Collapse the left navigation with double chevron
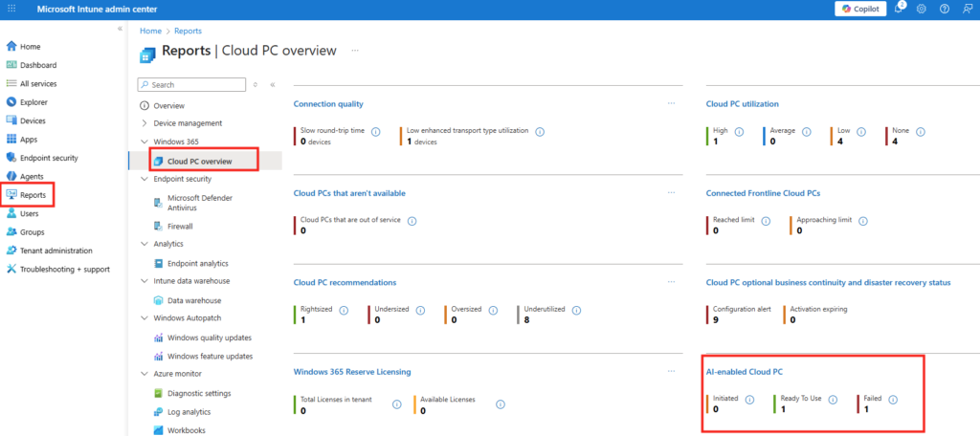Image resolution: width=980 pixels, height=436 pixels. coord(120,29)
